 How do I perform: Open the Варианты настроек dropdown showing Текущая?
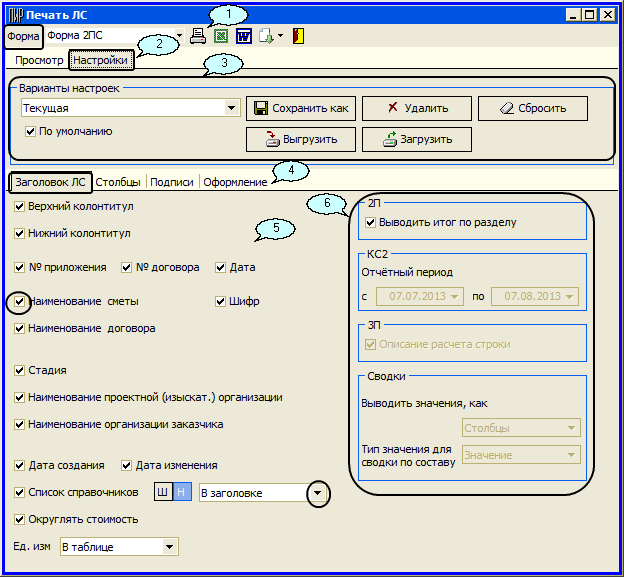pyautogui.click(x=232, y=107)
